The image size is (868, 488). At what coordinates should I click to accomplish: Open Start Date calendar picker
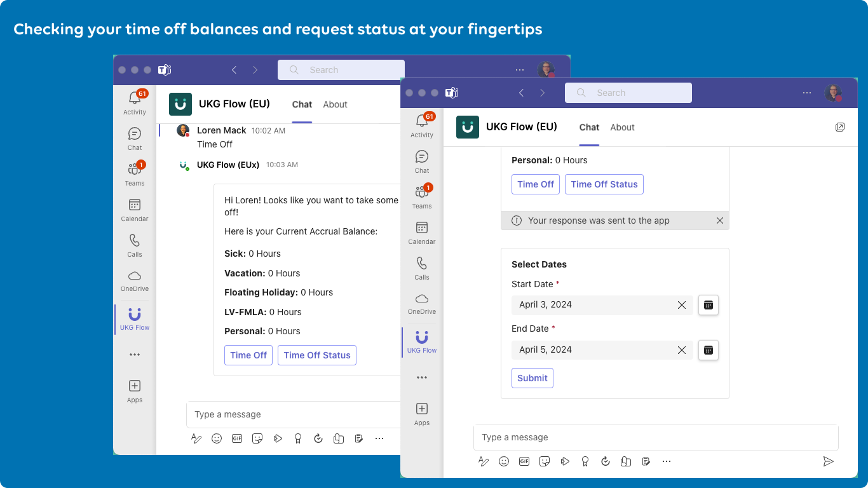click(x=709, y=305)
